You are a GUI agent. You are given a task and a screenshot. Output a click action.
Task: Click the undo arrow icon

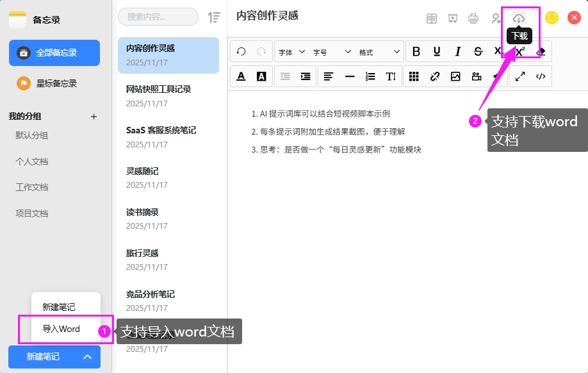(241, 52)
